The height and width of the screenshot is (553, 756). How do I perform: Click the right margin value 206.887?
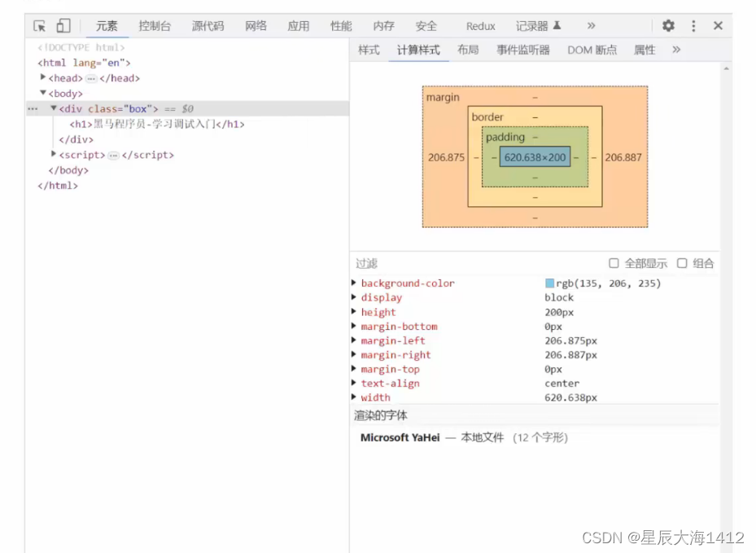[623, 157]
